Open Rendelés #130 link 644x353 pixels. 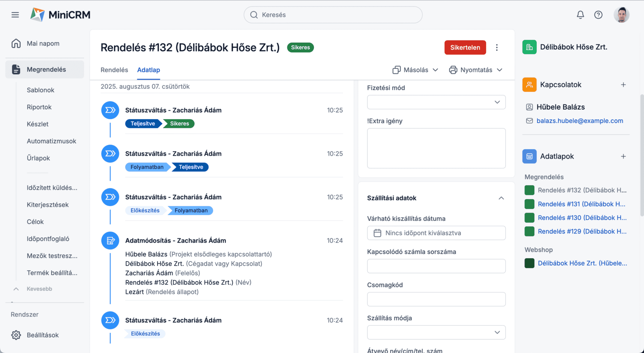(582, 218)
